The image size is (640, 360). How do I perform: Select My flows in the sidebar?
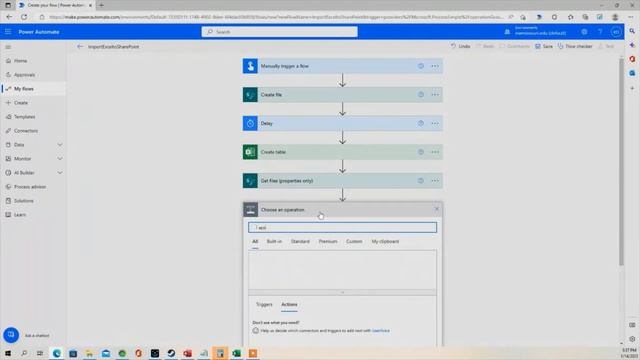point(24,89)
